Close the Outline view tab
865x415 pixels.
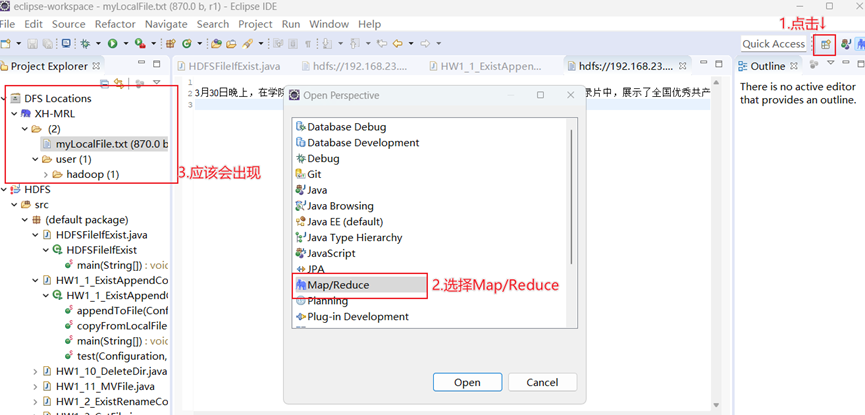point(794,66)
